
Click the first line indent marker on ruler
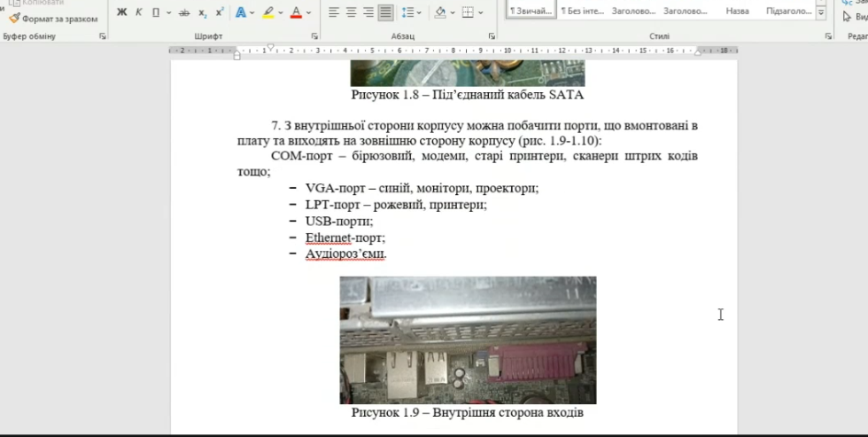(270, 48)
